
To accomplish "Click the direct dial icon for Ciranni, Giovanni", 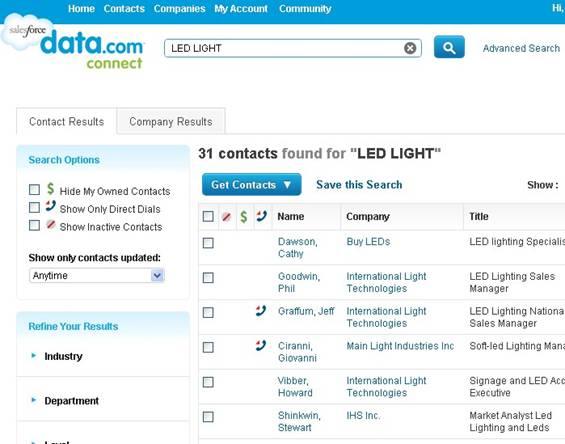I will pyautogui.click(x=261, y=346).
